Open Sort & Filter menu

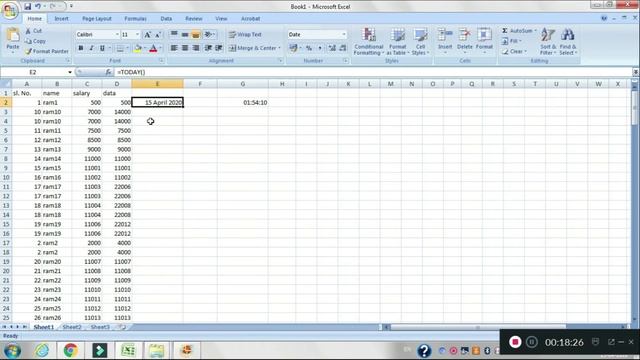click(548, 41)
